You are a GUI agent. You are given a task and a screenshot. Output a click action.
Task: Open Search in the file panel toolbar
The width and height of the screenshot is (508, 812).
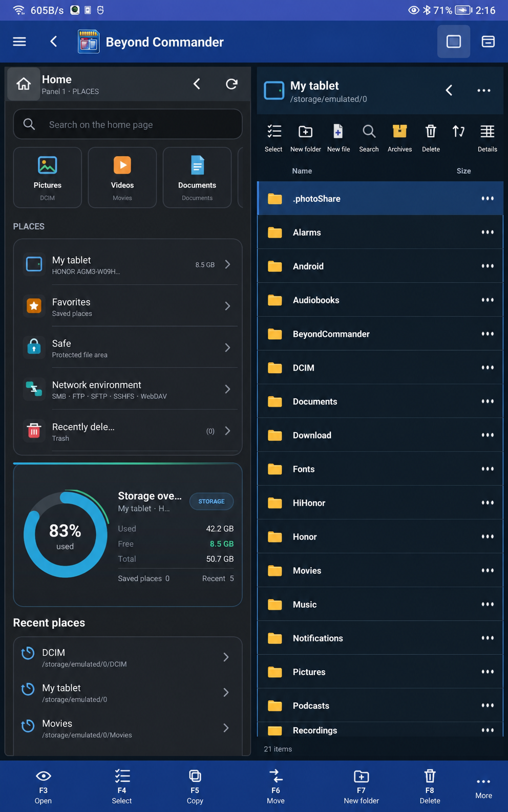(x=369, y=138)
